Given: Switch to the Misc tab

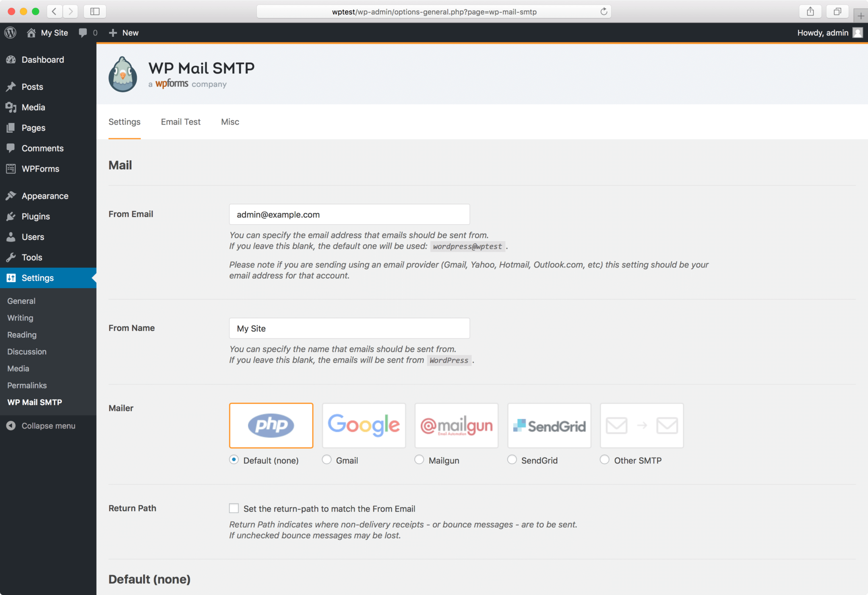Looking at the screenshot, I should [x=230, y=121].
